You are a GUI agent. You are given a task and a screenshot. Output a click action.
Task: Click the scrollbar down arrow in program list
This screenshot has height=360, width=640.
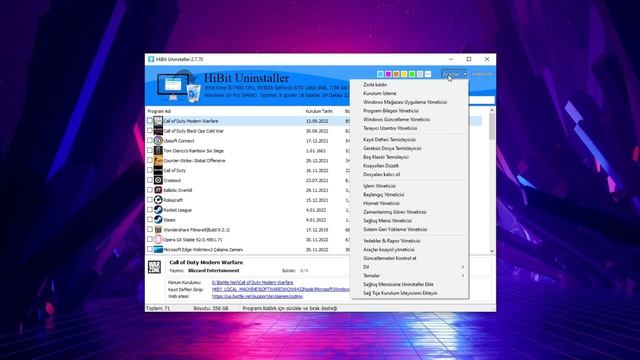click(x=492, y=251)
